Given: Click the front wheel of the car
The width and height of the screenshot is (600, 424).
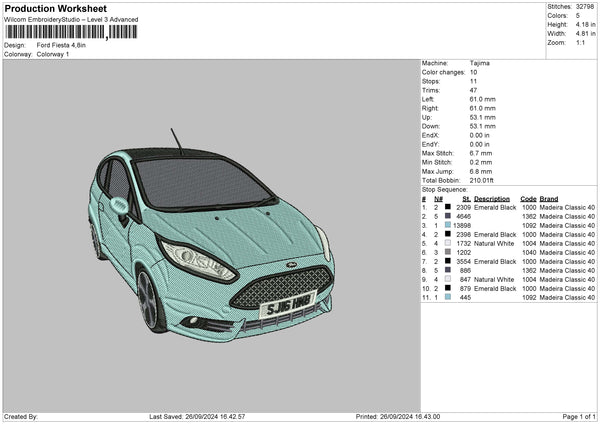Looking at the screenshot, I should pos(149,300).
